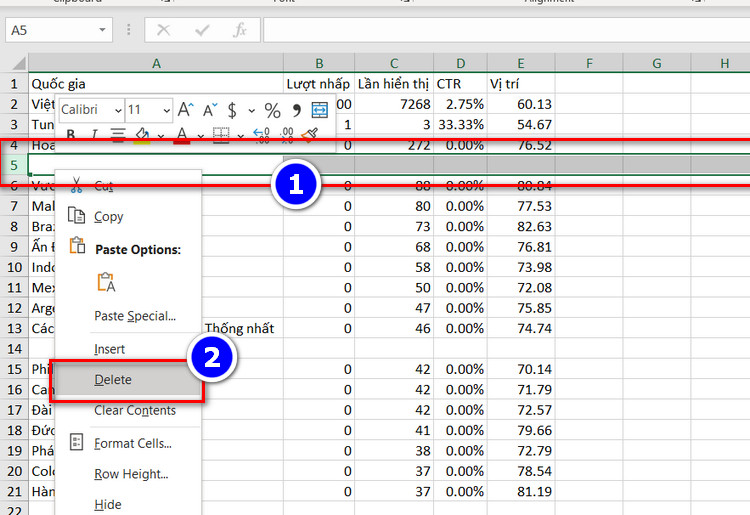Toggle Italic in the mini toolbar
Viewport: 750px width, 515px height.
(x=94, y=135)
